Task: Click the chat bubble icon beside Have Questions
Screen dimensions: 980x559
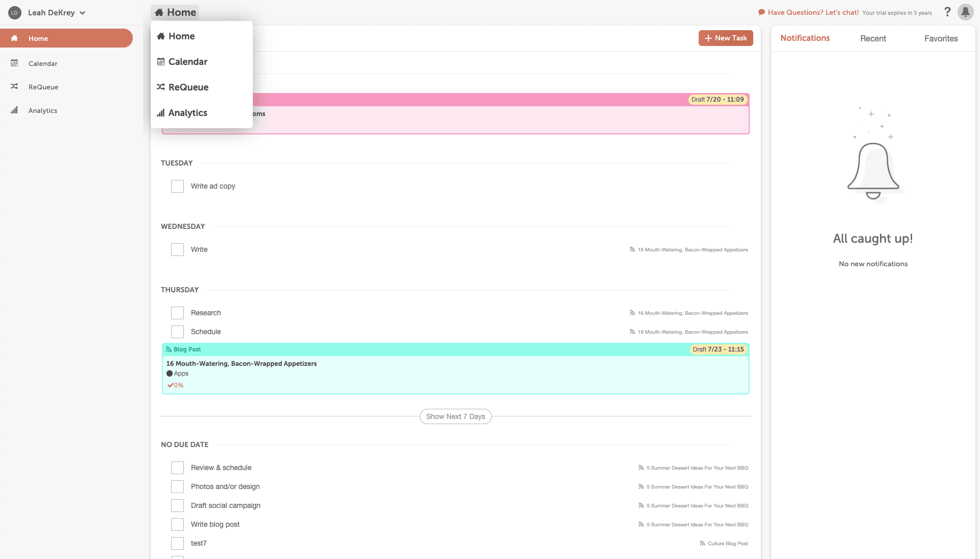Action: point(761,12)
